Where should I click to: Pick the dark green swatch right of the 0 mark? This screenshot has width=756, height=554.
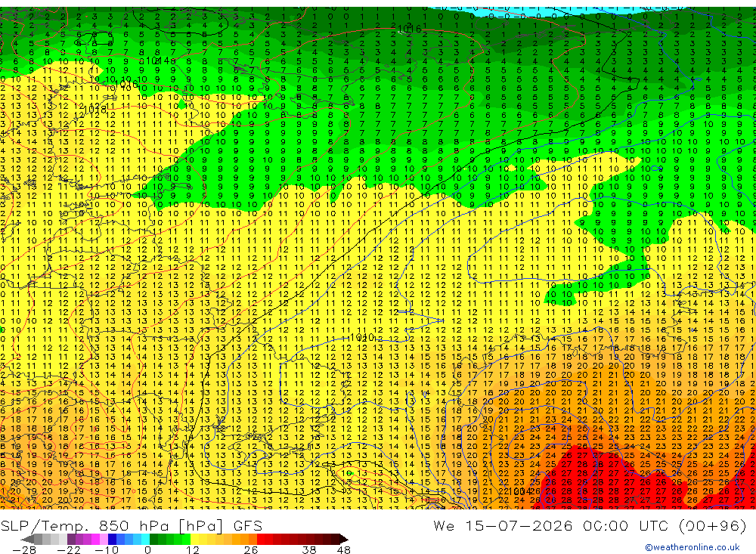[153, 539]
